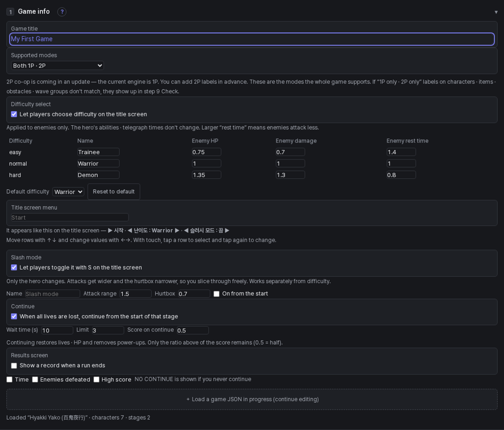Viewport: 504px width, 430px height.
Task: Click the Enemy rest time column header
Action: [407, 141]
